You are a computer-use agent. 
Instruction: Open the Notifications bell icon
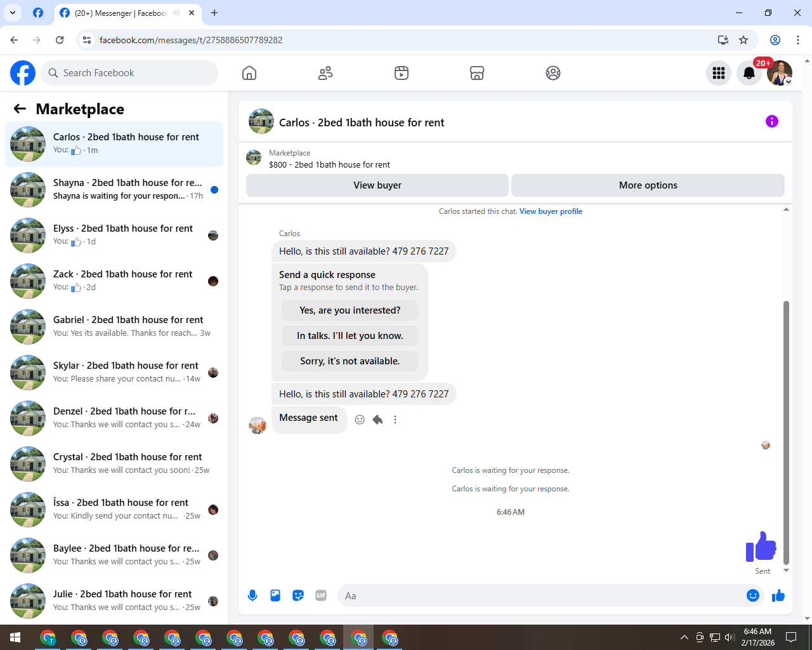pos(749,73)
